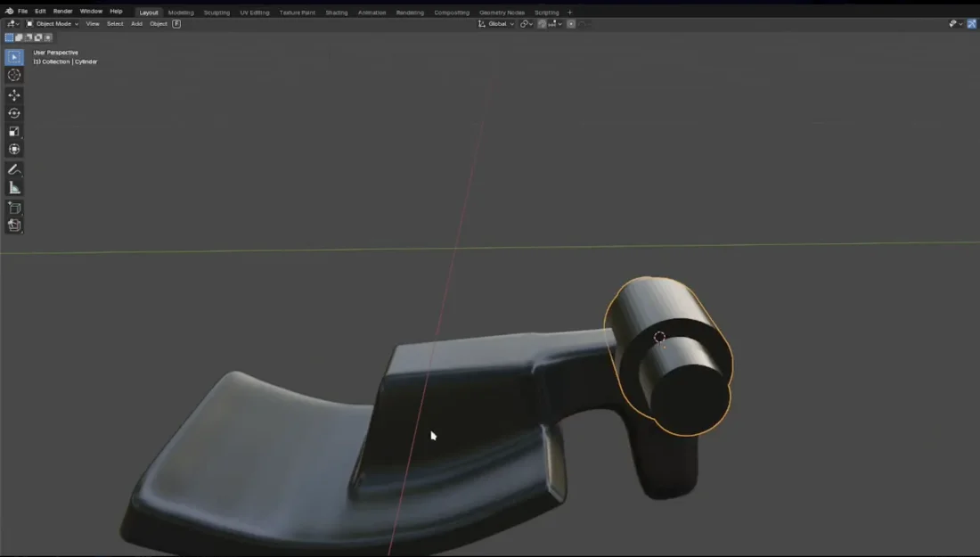This screenshot has height=557, width=980.
Task: Open the pivot point dropdown
Action: (527, 24)
